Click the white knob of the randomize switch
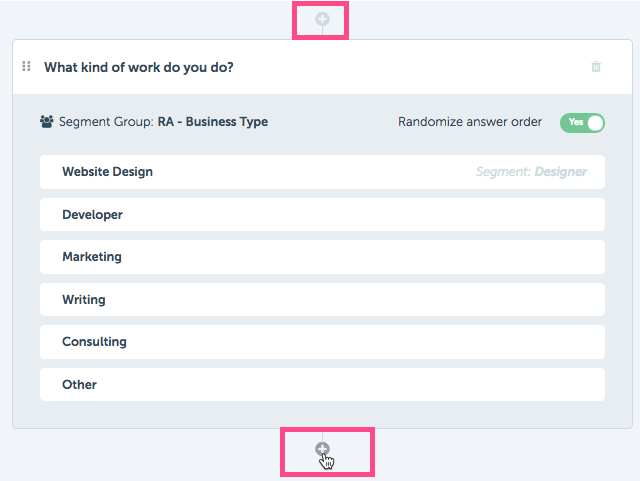This screenshot has height=481, width=640. 595,123
